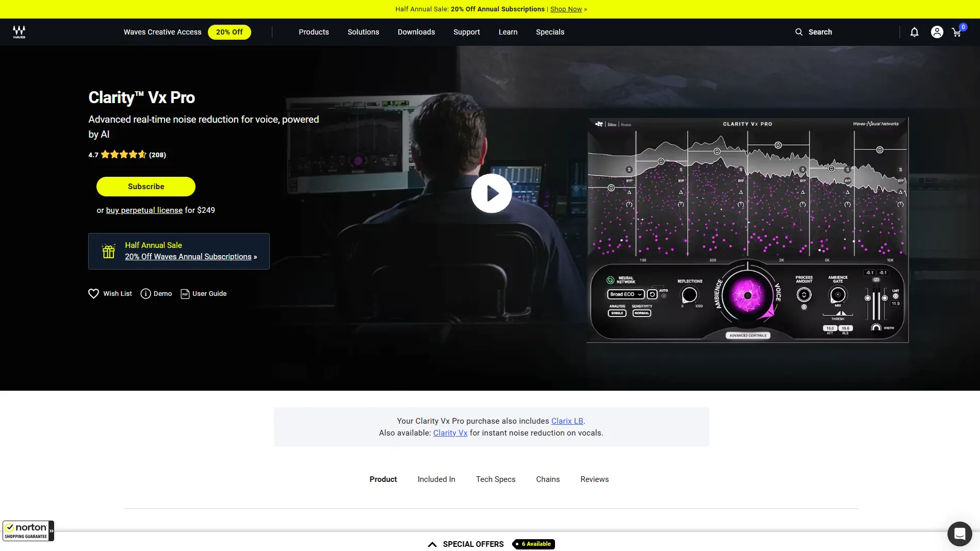Click the Demo label

coord(163,294)
